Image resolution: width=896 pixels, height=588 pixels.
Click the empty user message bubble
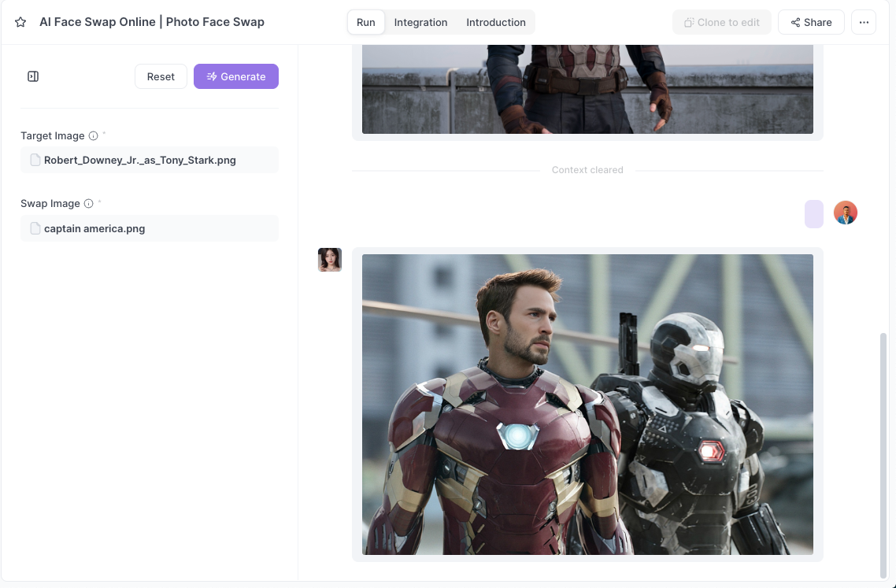point(813,214)
